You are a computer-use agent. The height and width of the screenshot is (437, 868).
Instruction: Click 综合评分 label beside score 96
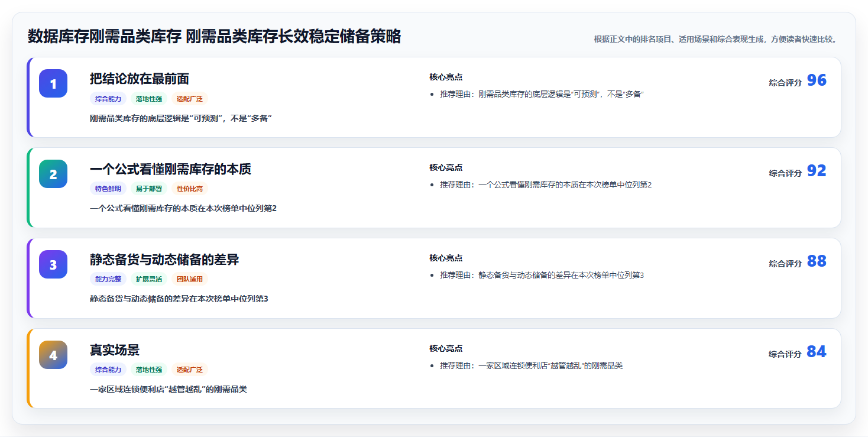tap(785, 83)
